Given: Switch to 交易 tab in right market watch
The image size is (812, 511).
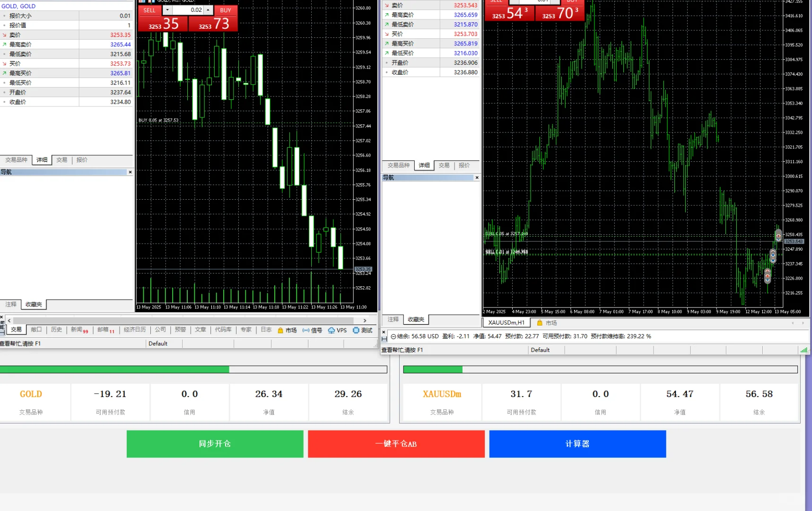Looking at the screenshot, I should pyautogui.click(x=444, y=166).
